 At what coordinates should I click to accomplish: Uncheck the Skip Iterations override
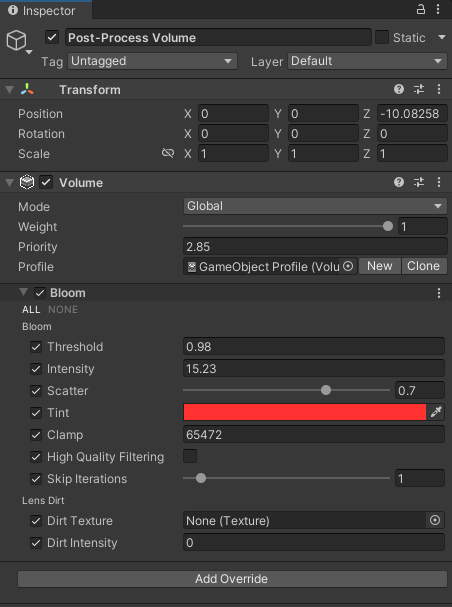[36, 479]
